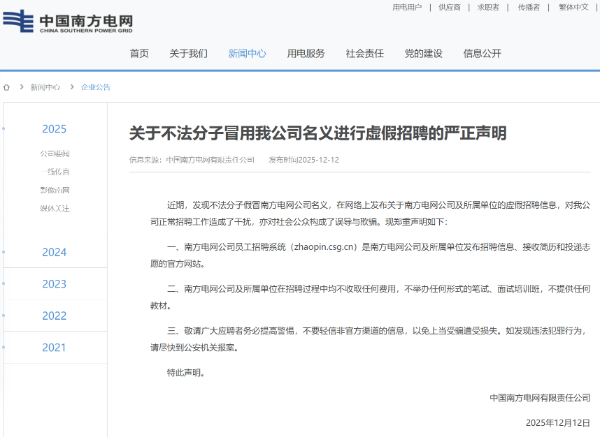Open the 党的建设 menu item
Viewport: 600px width, 437px height.
pyautogui.click(x=423, y=53)
